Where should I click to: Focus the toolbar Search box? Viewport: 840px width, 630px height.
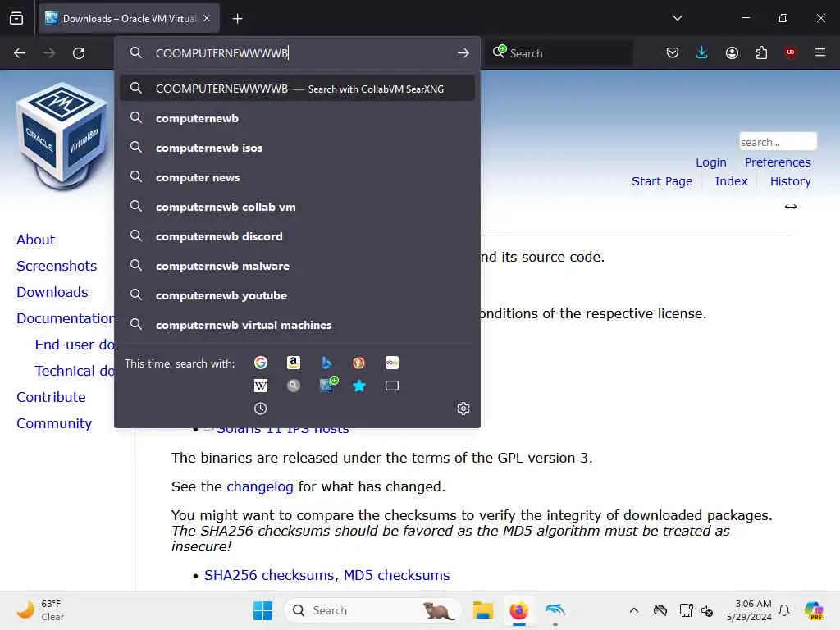pos(559,53)
